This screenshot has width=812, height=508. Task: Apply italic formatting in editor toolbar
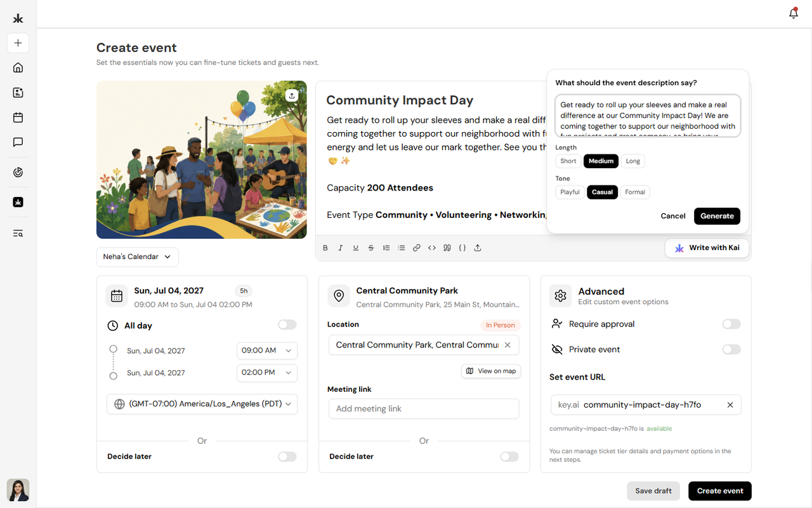[x=341, y=248]
